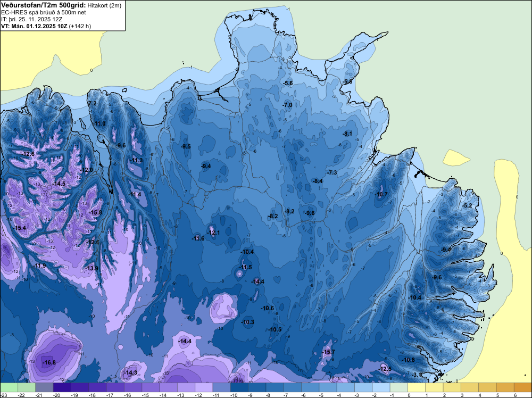Click the legend scale label 3
Viewport: 532px width, 398px height.
pos(462,395)
